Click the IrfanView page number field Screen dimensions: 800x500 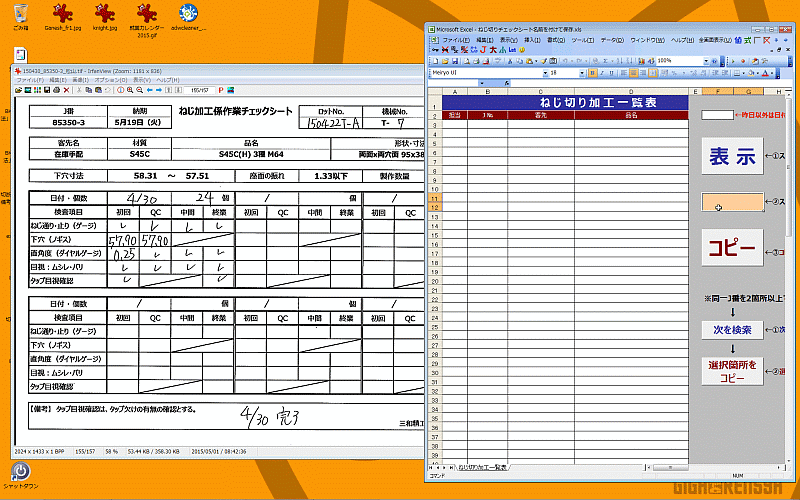pyautogui.click(x=199, y=90)
